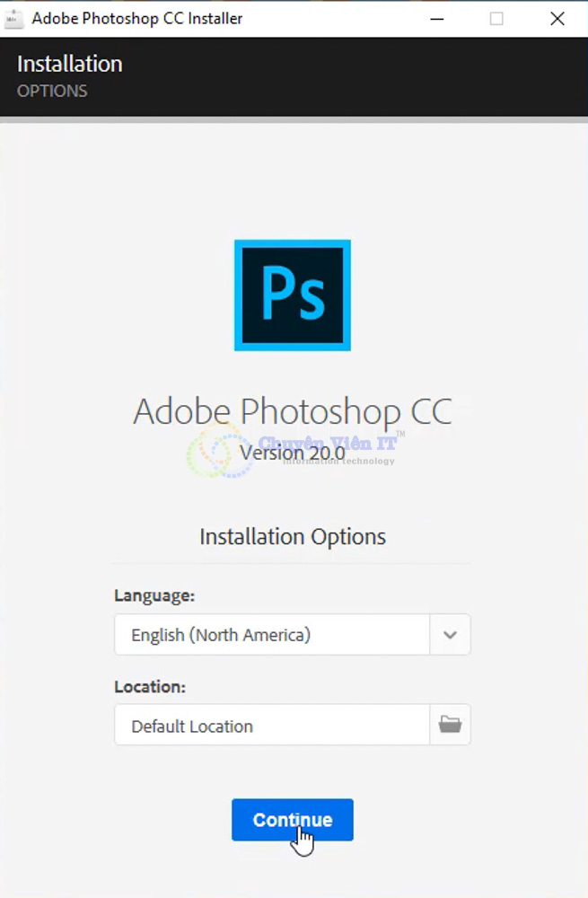Close the Photoshop CC Installer window
Image resolution: width=588 pixels, height=898 pixels.
click(557, 18)
